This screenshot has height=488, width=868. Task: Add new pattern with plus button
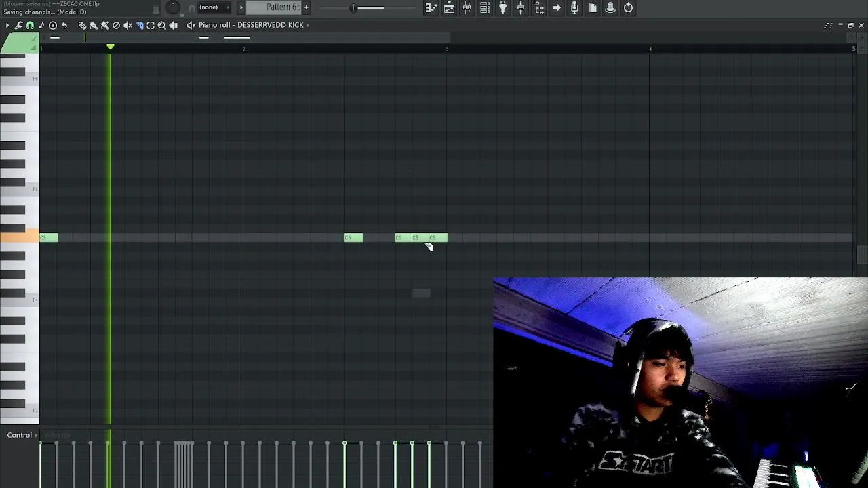coord(306,7)
